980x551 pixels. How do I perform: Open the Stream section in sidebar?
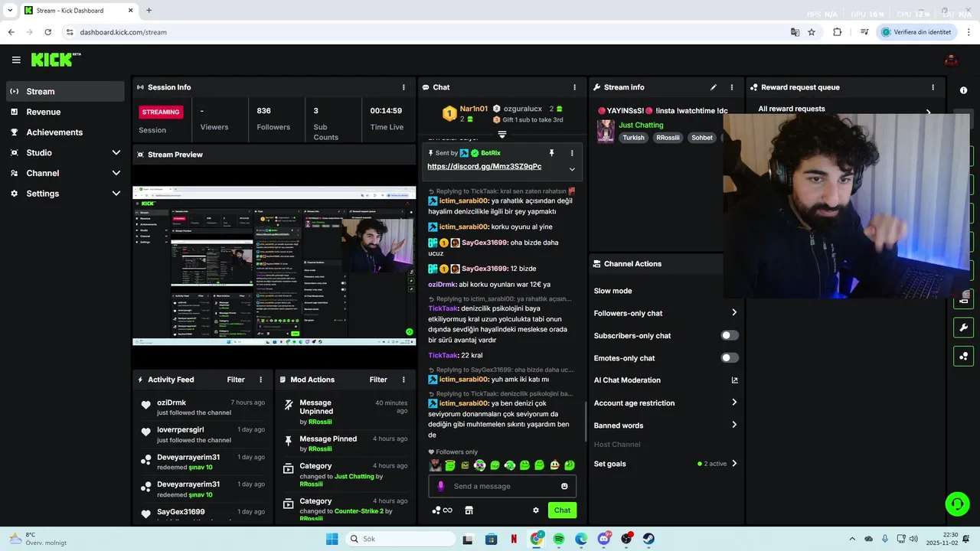[65, 91]
